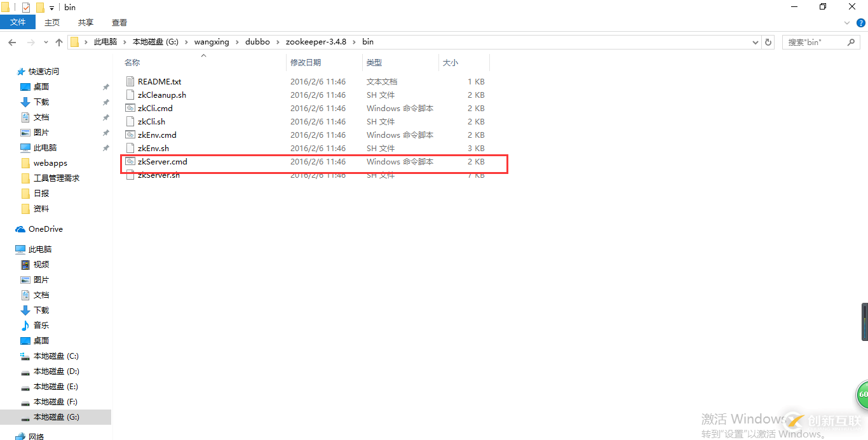Sort by 类型 column header
Viewport: 868px width, 440px height.
374,63
